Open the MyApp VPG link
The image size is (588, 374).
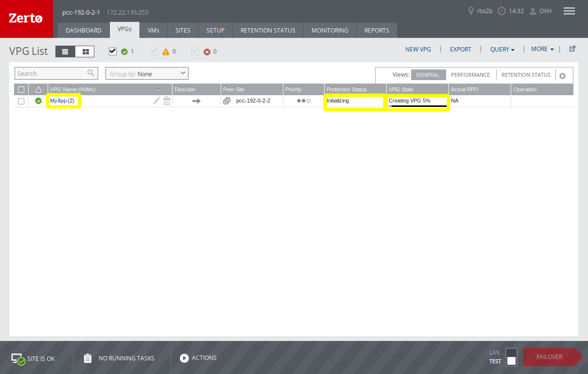coord(58,101)
